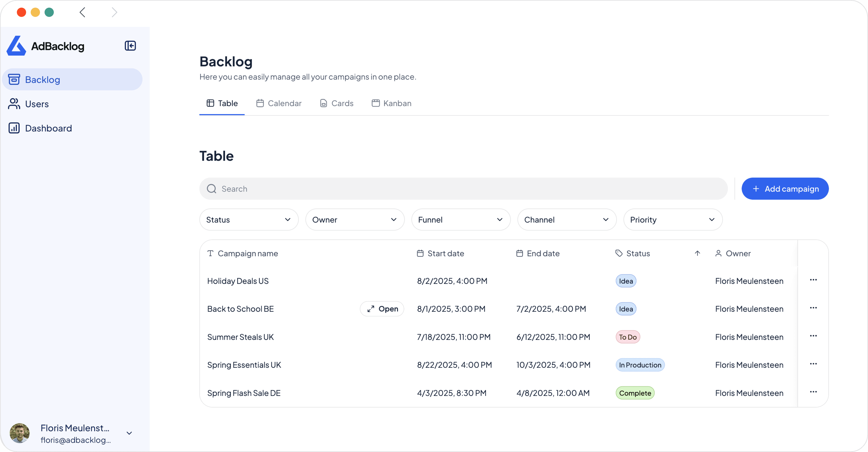Switch to the Calendar view tab
This screenshot has height=452, width=868.
click(279, 103)
